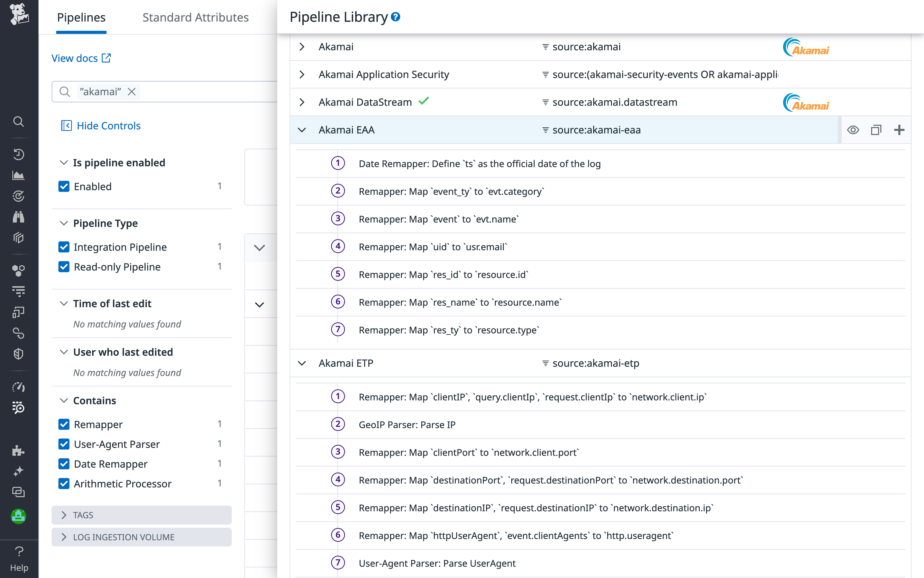Open the Dashboards chart icon in sidebar

click(19, 175)
